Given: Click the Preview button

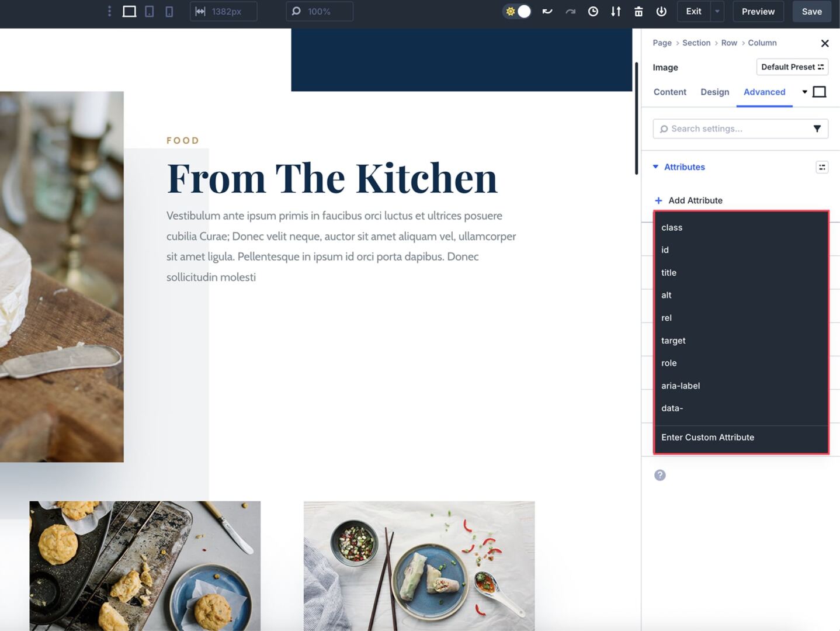Looking at the screenshot, I should (758, 12).
